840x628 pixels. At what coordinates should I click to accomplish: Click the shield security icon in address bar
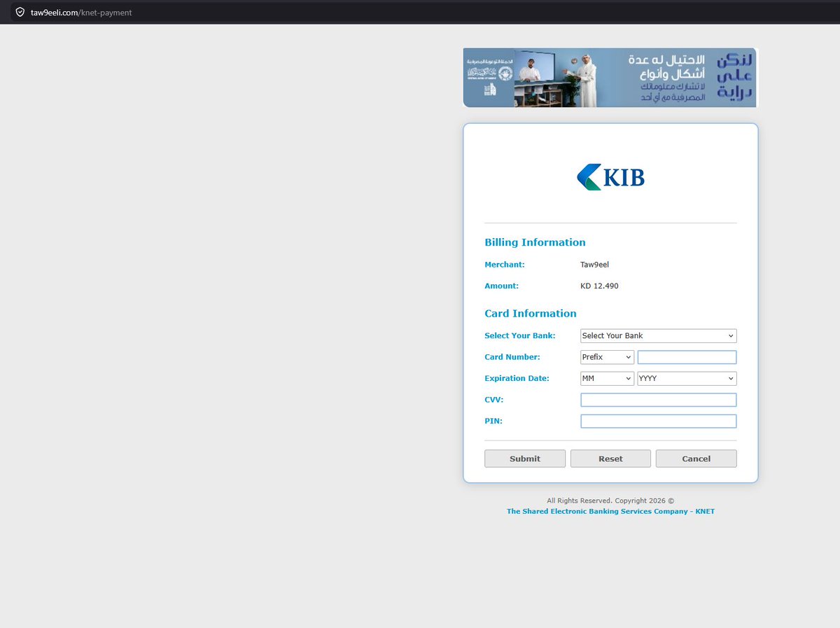(x=20, y=12)
